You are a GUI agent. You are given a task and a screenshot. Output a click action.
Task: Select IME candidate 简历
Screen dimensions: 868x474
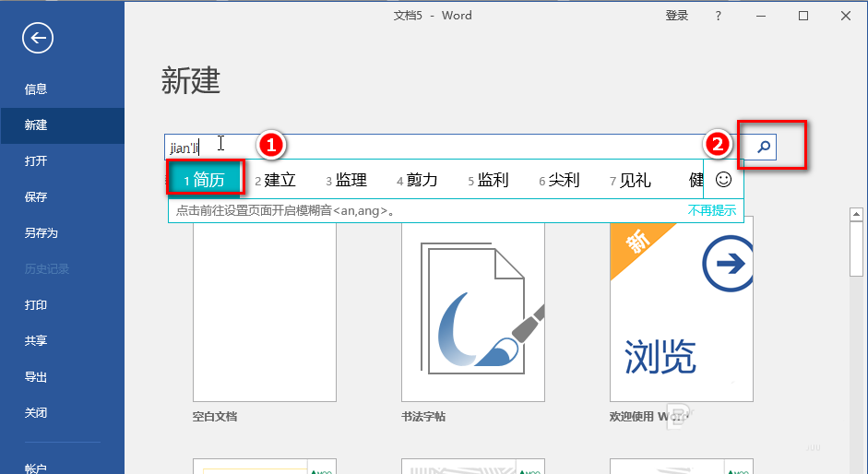204,180
